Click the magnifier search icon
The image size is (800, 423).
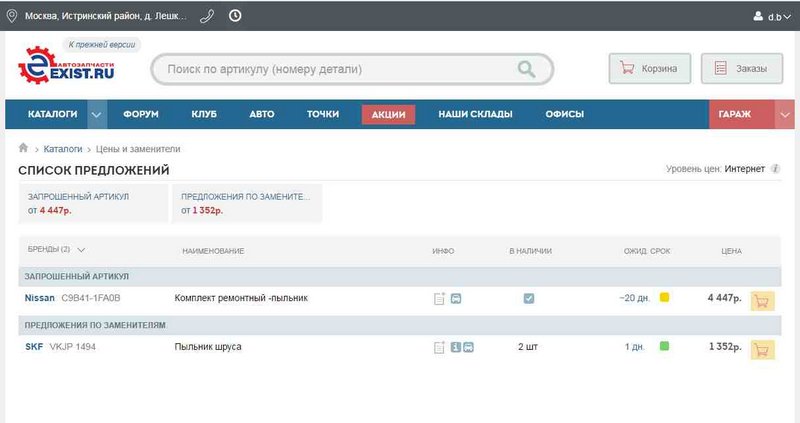pos(526,69)
